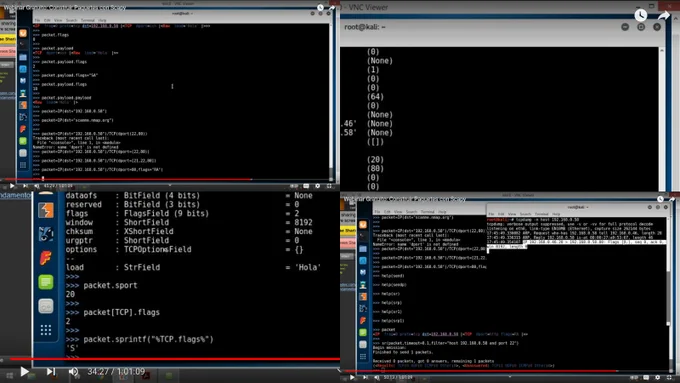Select the (64) value in top-right terminal

(x=375, y=97)
